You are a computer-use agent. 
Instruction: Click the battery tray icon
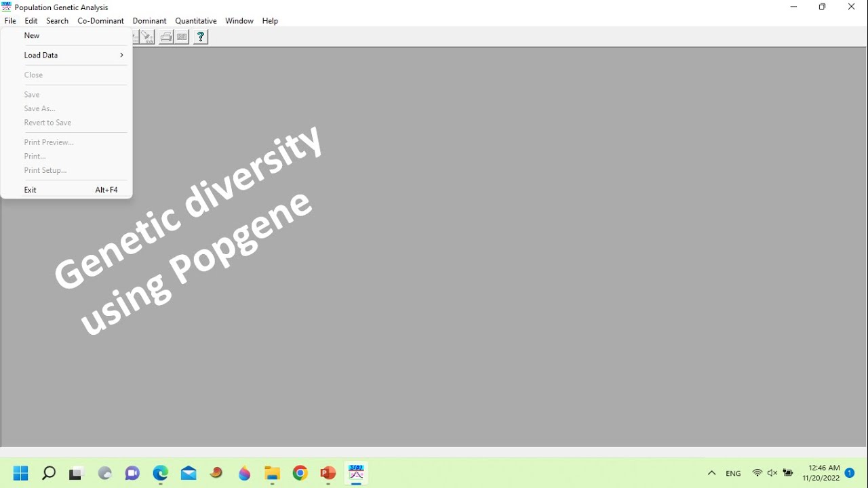tap(788, 473)
